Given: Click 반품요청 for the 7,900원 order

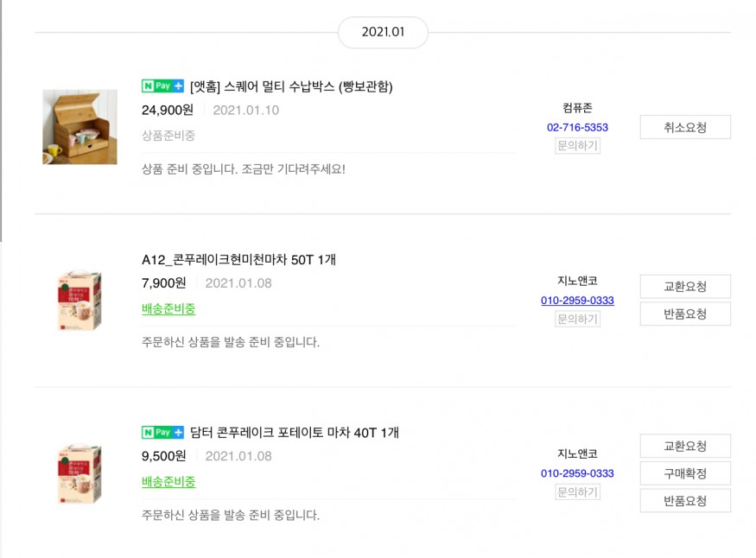Looking at the screenshot, I should tap(685, 314).
